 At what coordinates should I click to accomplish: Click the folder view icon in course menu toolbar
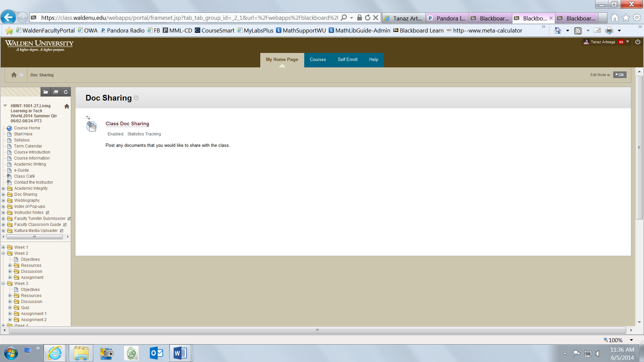pos(46,92)
